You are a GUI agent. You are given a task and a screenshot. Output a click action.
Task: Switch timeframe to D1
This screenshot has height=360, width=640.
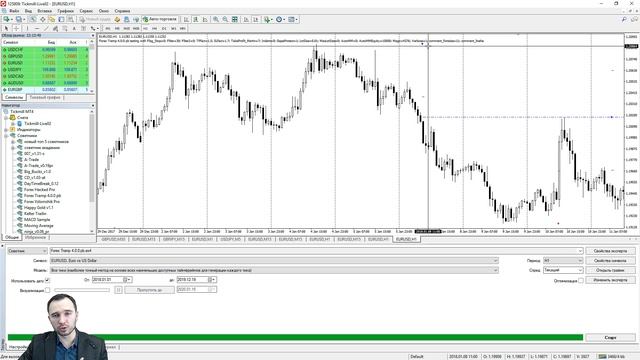click(164, 28)
